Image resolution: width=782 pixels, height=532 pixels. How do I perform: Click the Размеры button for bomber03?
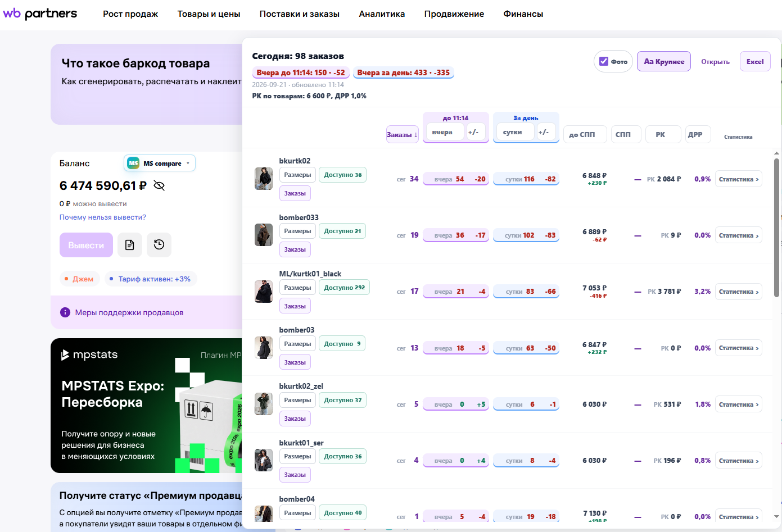tap(297, 344)
